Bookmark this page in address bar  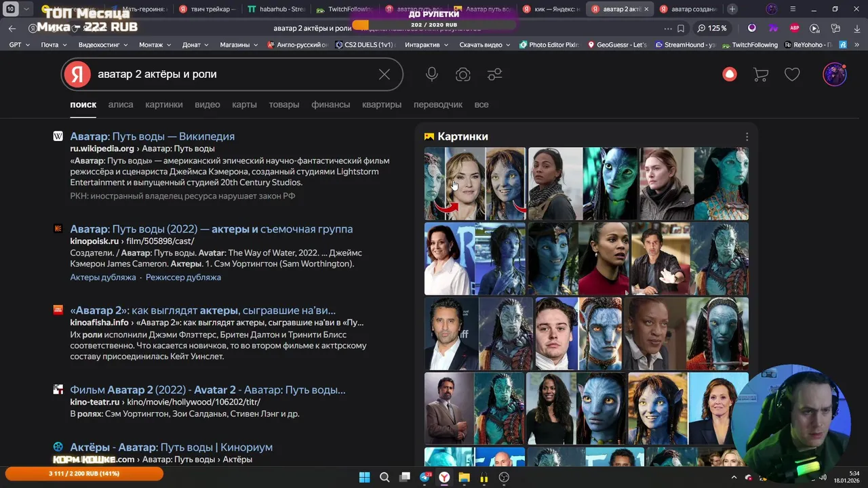(x=681, y=28)
